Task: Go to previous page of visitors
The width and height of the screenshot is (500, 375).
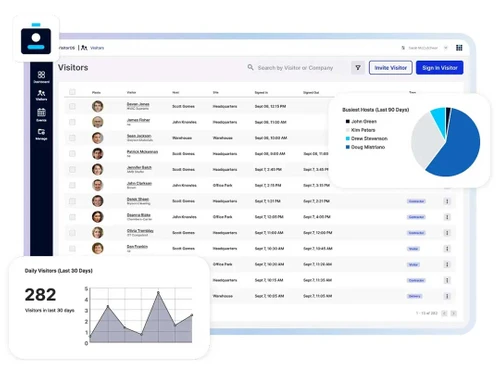Action: click(x=444, y=313)
